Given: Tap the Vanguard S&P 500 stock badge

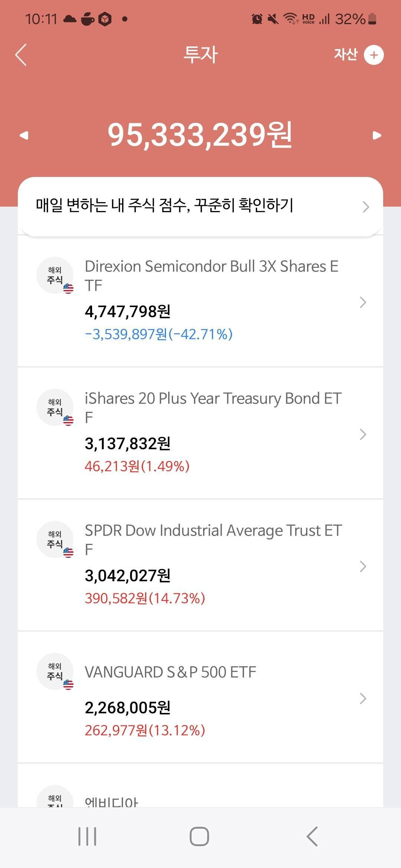Looking at the screenshot, I should [55, 671].
